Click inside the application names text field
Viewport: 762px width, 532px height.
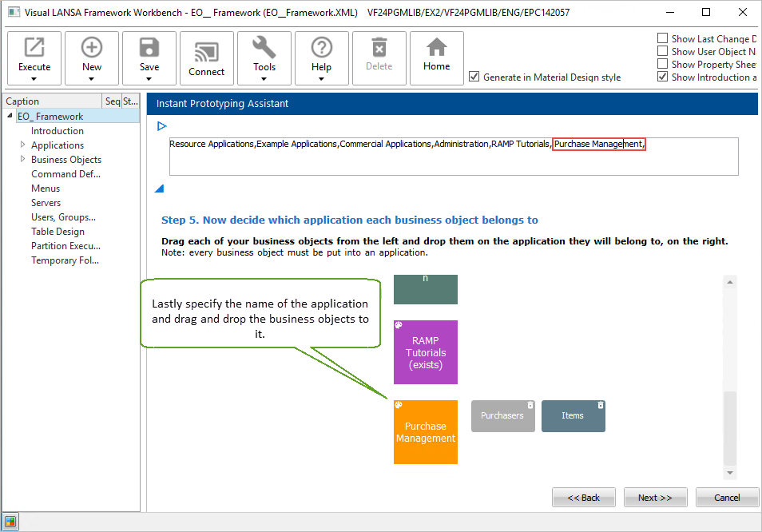pos(454,157)
